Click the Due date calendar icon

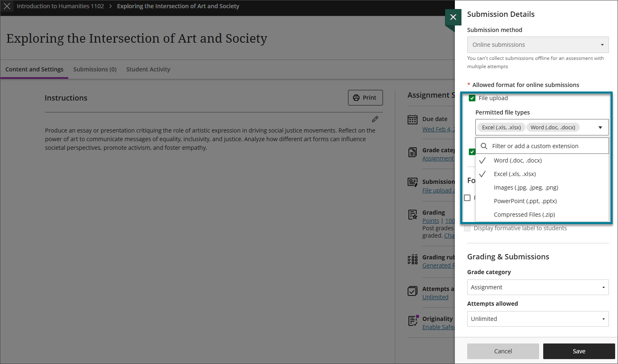pos(413,119)
